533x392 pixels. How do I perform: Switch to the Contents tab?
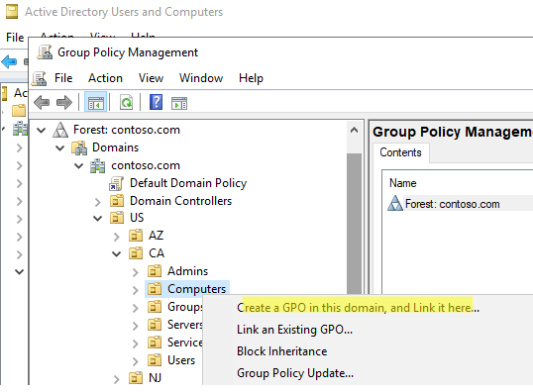click(x=400, y=152)
